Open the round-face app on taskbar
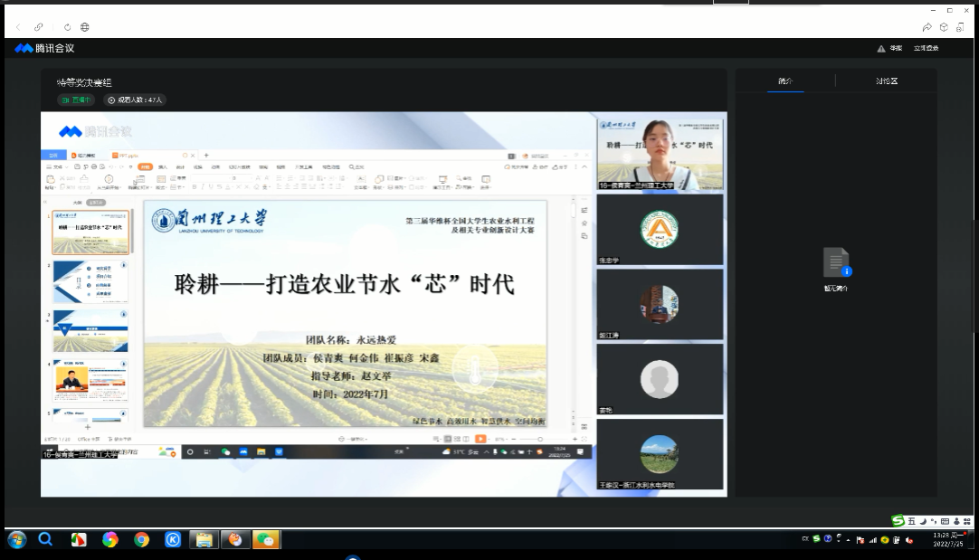The width and height of the screenshot is (979, 560). click(x=235, y=539)
